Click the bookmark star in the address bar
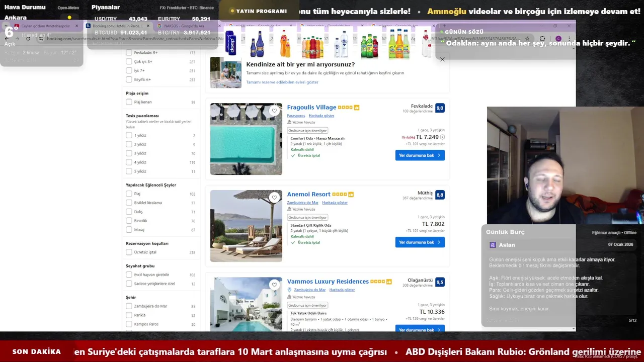Screen dimensions: 644x362 coord(527,39)
